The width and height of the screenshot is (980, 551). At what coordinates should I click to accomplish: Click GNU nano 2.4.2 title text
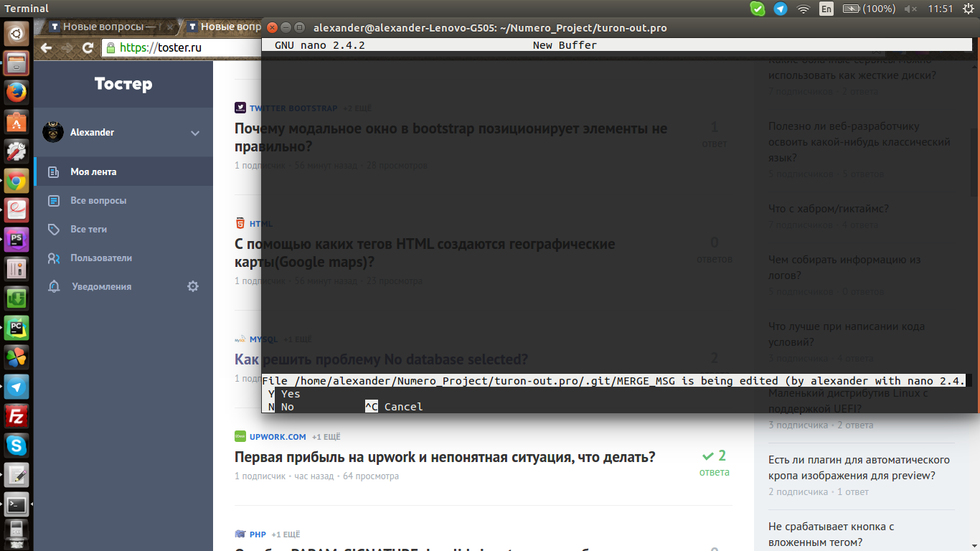[x=320, y=45]
